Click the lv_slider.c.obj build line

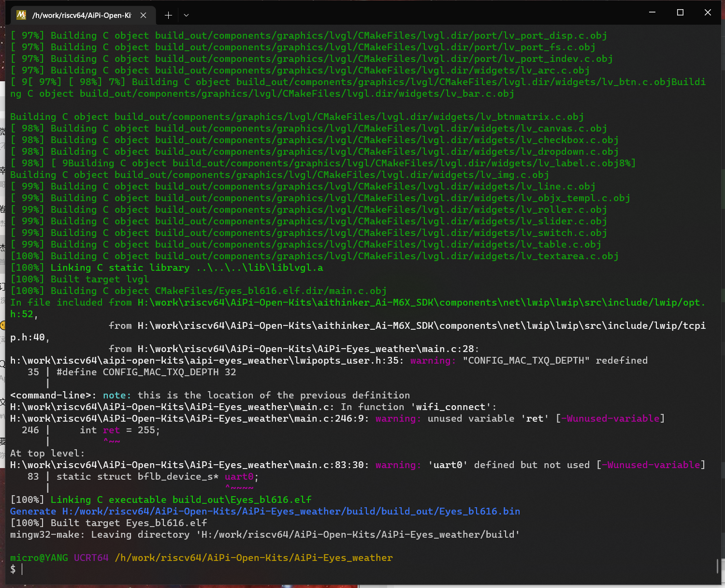point(308,221)
